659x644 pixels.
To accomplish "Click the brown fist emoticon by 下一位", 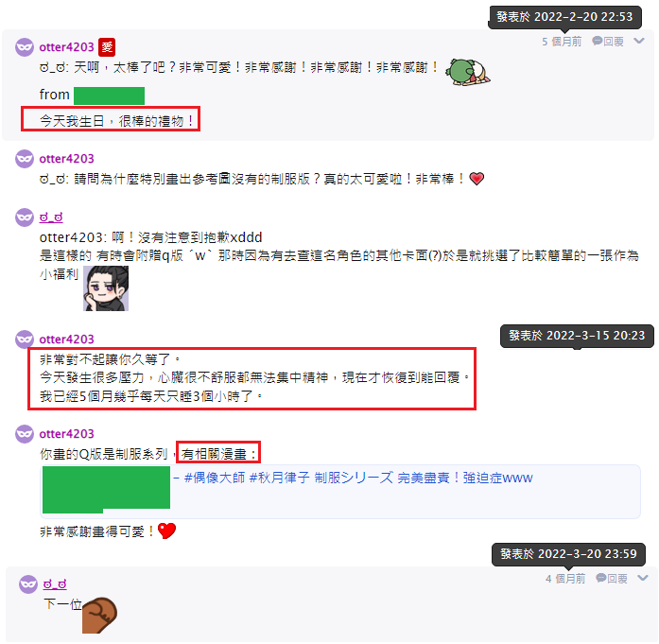I will point(99,615).
